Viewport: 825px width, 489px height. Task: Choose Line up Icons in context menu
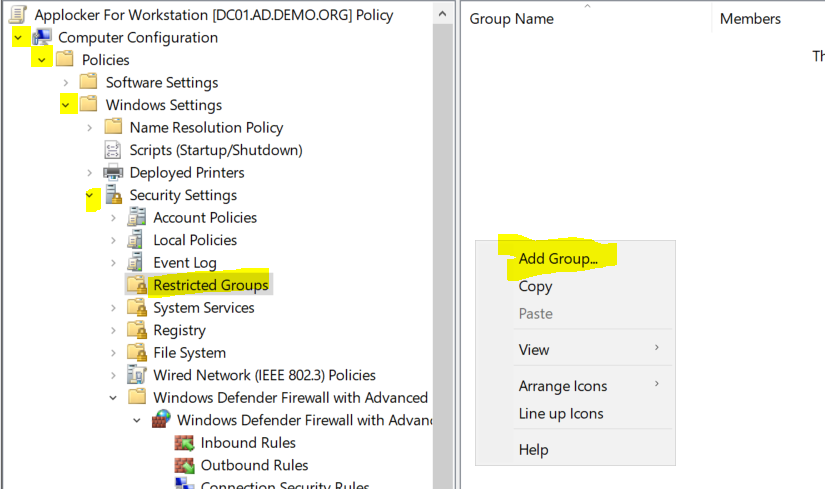[x=561, y=414]
